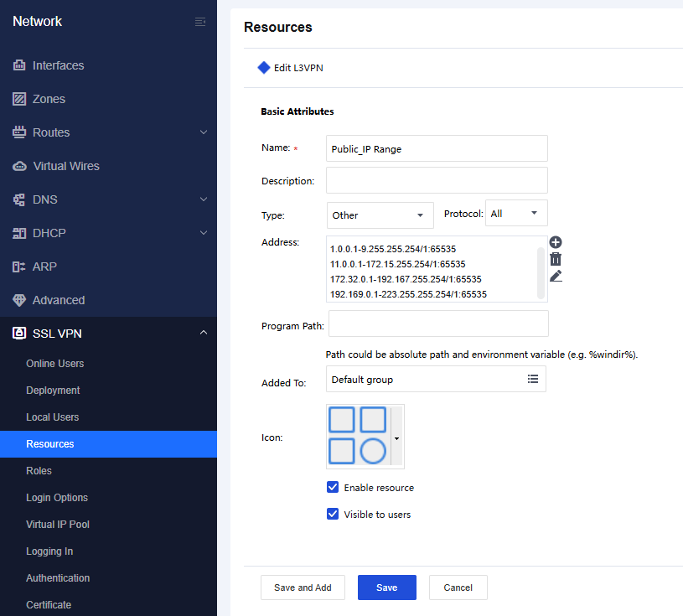Select address 192.169.0.1-223.255.255.254/1:65535
Image resolution: width=683 pixels, height=616 pixels.
[408, 294]
